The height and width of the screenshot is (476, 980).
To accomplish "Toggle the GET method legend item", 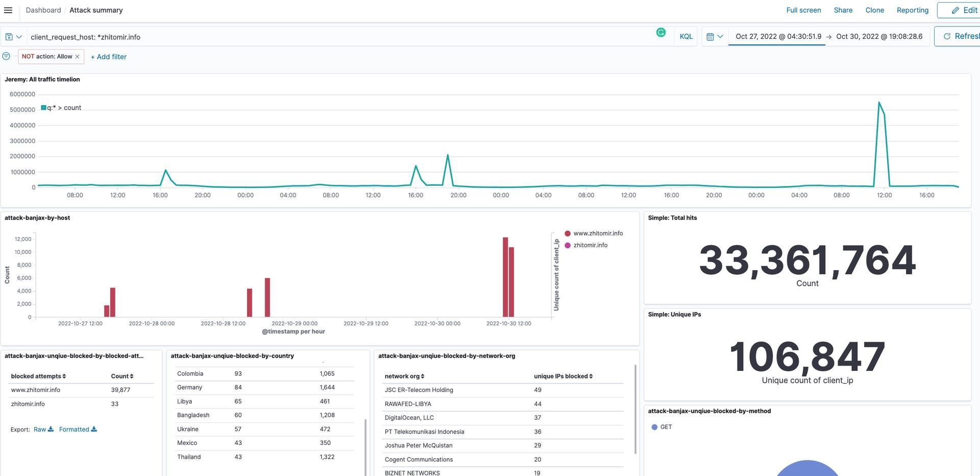I will [x=666, y=427].
